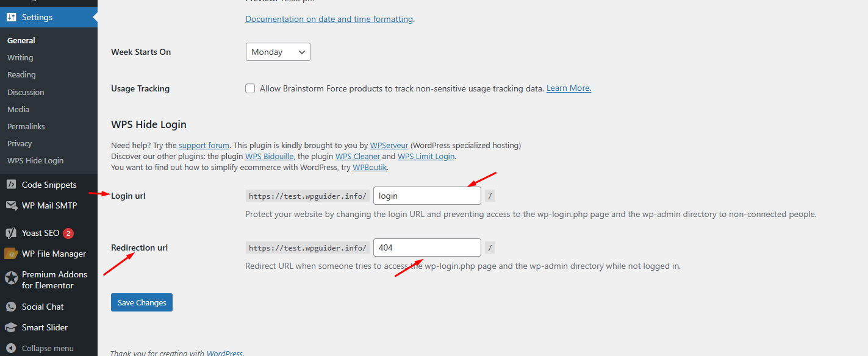Click the Usage Tracking label
Image resolution: width=868 pixels, height=356 pixels.
click(140, 88)
